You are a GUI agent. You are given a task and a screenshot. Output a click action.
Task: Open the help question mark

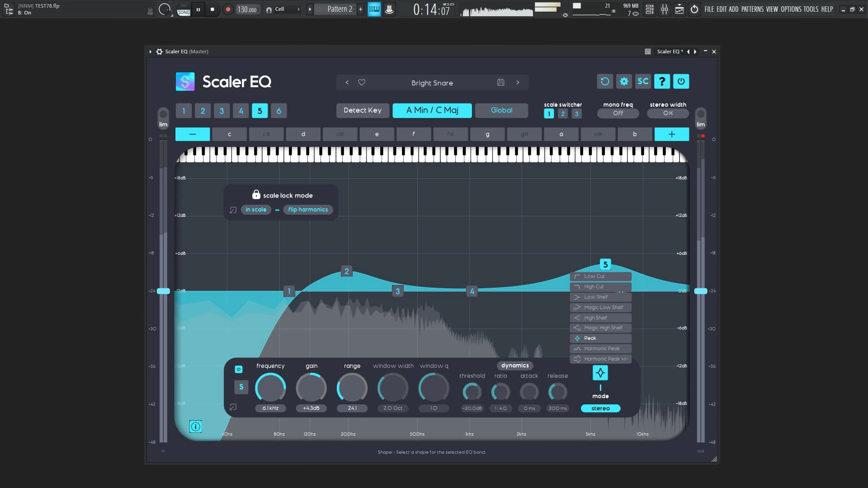[x=662, y=81]
